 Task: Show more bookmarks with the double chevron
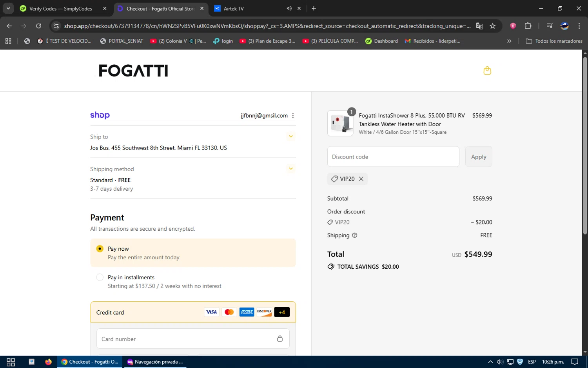509,41
